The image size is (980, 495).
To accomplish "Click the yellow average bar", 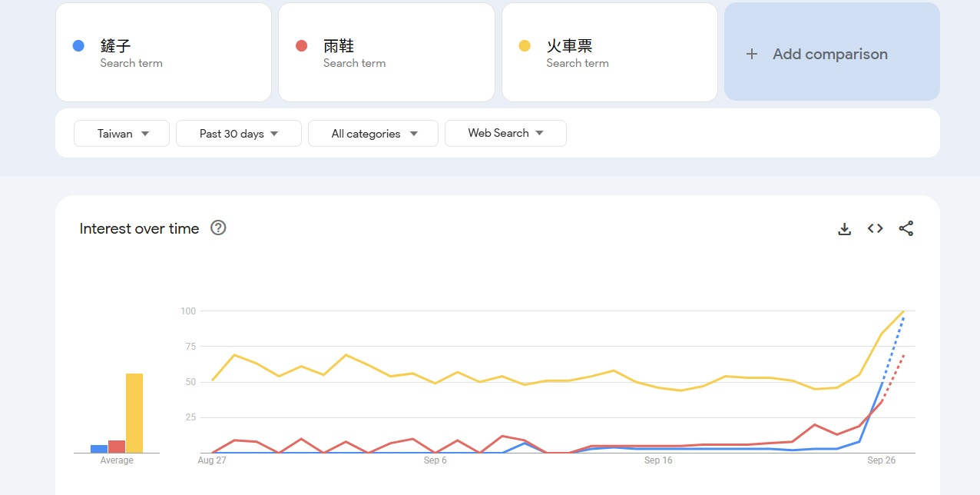I will (134, 413).
